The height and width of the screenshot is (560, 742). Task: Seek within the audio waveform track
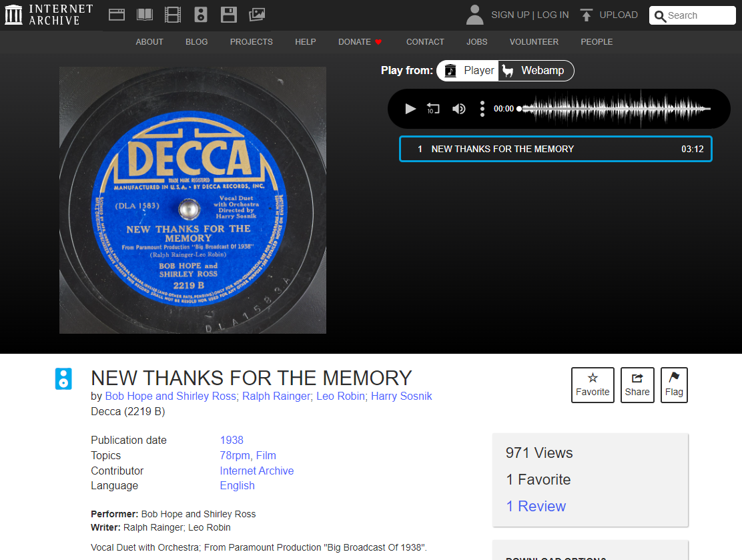(x=614, y=109)
